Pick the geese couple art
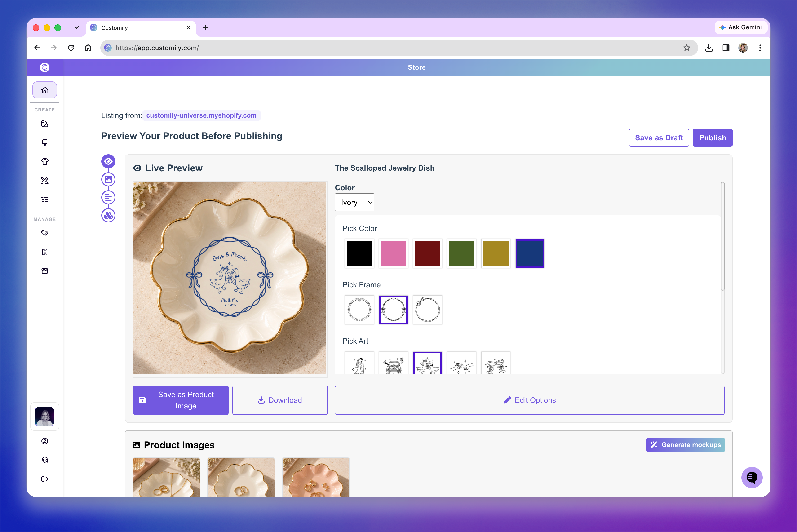The height and width of the screenshot is (532, 797). point(428,363)
